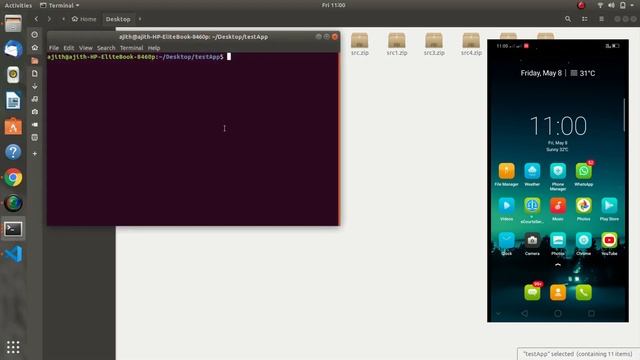Viewport: 640px width, 360px height.
Task: Open Chrome on the phone home screen
Action: tap(583, 240)
